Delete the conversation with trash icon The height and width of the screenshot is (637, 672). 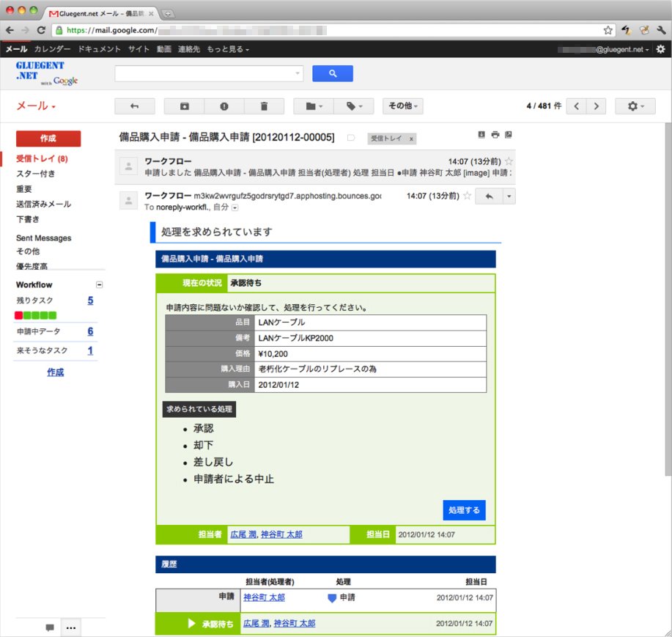(264, 106)
